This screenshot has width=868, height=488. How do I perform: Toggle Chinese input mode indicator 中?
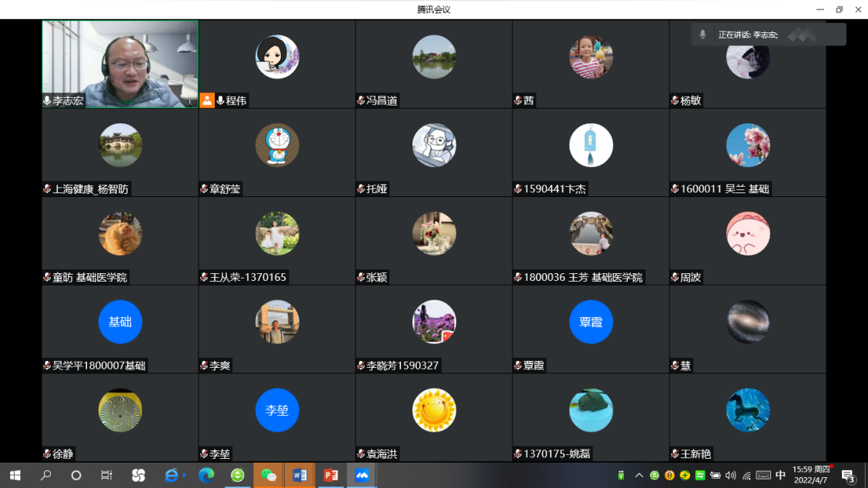780,475
